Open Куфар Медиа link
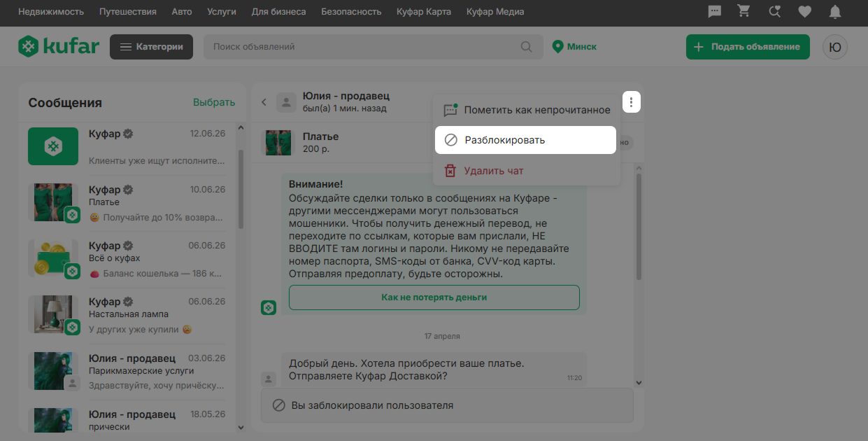This screenshot has width=868, height=441. [x=495, y=12]
